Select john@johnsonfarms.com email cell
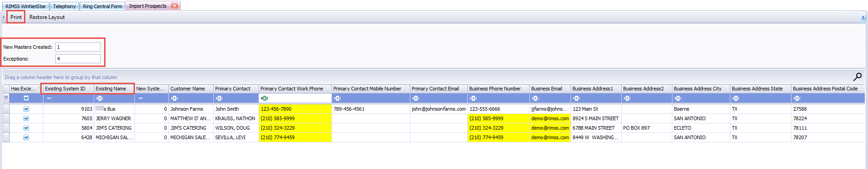Image resolution: width=868 pixels, height=169 pixels. 438,109
